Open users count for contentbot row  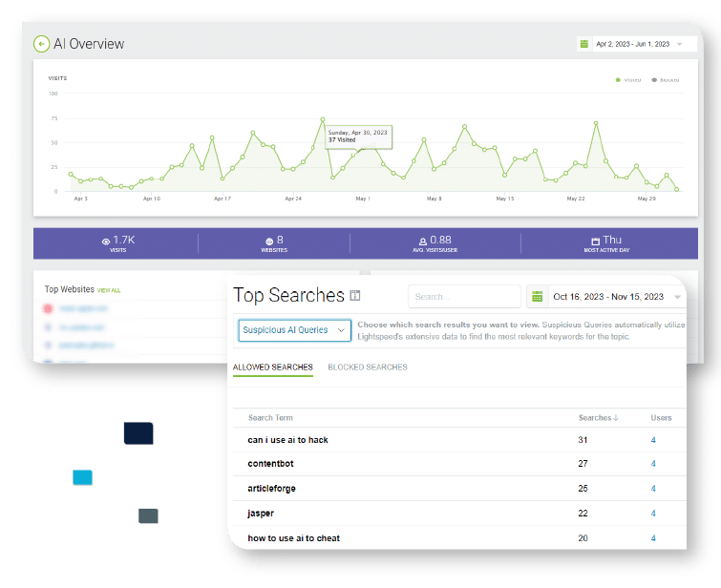tap(653, 464)
